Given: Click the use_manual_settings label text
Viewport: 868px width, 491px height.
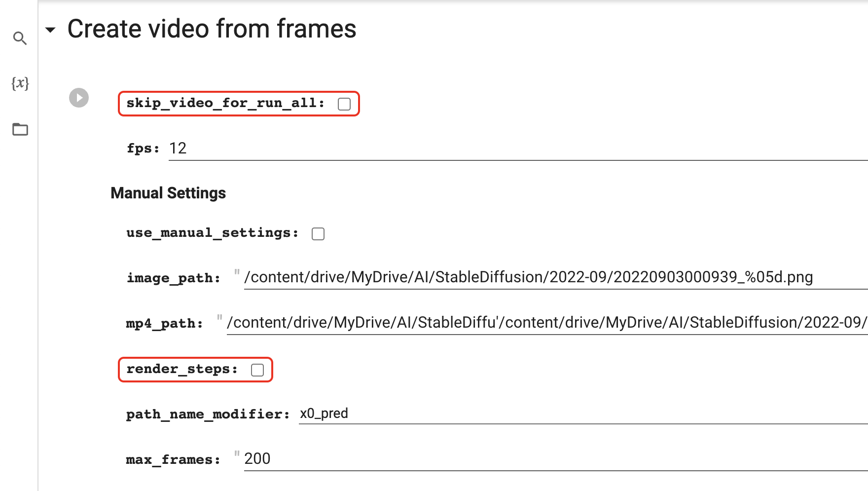Looking at the screenshot, I should (213, 233).
